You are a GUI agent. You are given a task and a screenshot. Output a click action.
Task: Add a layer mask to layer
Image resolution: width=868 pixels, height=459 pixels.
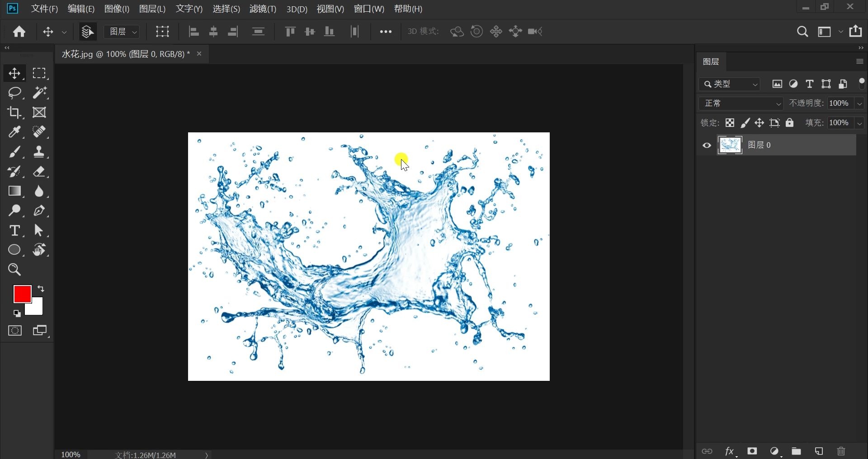click(752, 451)
